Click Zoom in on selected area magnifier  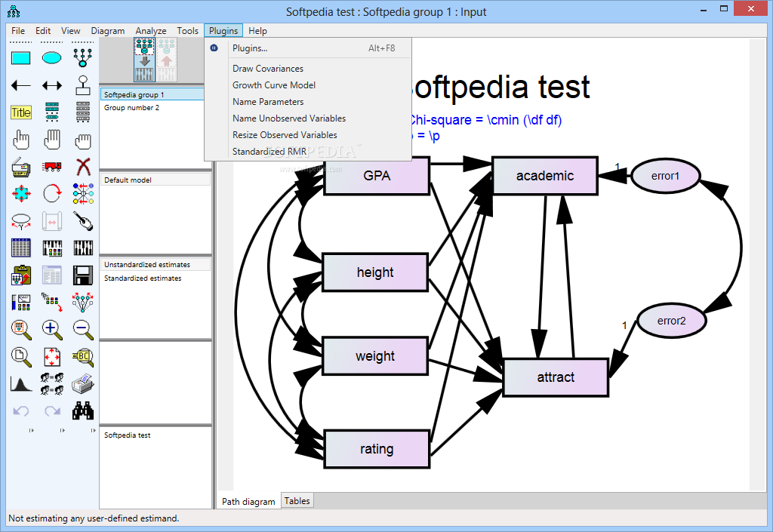click(20, 330)
